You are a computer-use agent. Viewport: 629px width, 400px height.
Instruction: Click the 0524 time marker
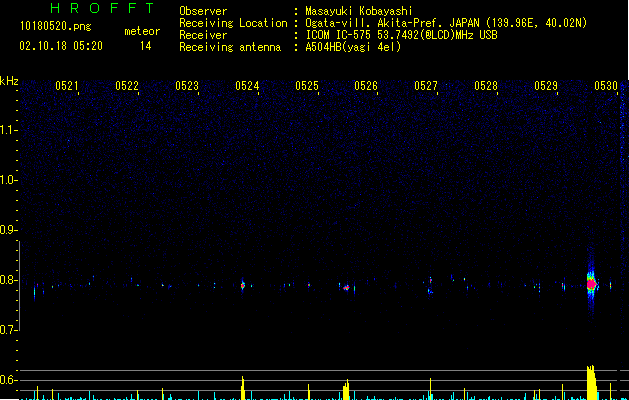247,86
